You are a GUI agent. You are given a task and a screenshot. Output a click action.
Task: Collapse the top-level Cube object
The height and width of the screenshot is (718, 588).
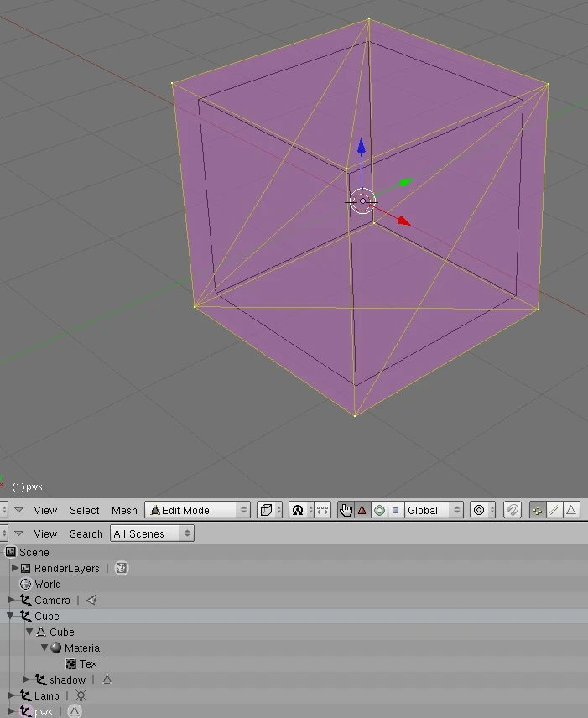[10, 616]
